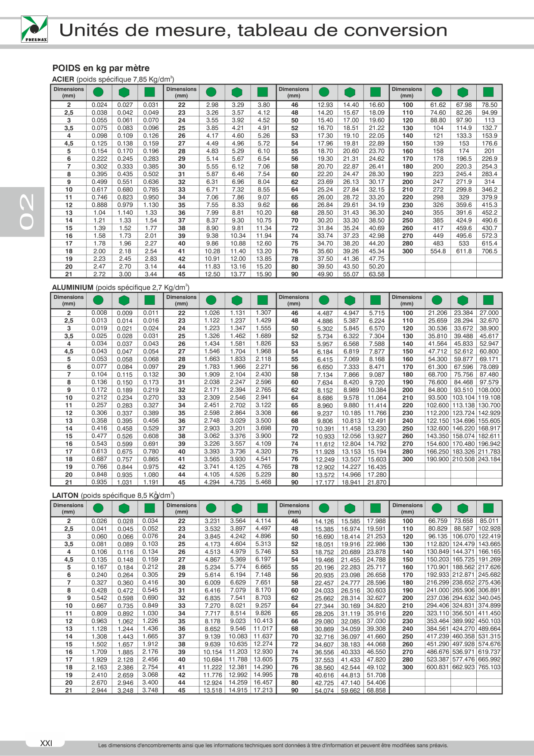Click the page number 'XXI'
534x756 pixels.
click(x=46, y=744)
